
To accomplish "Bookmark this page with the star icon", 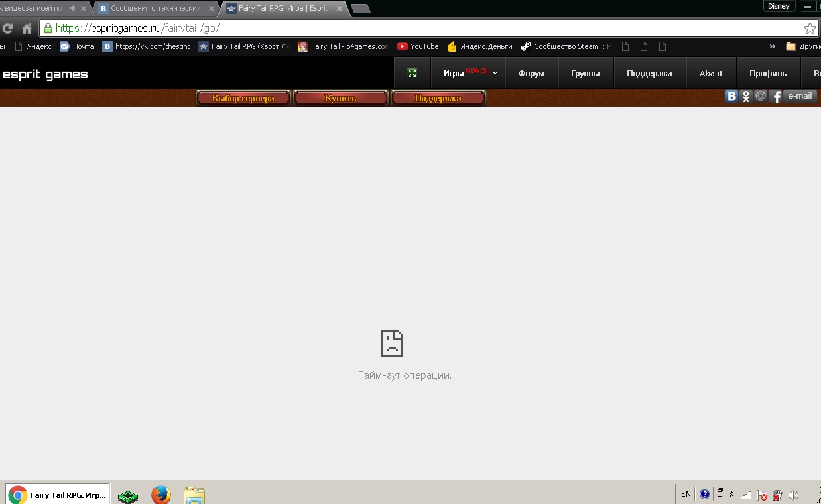I will click(x=810, y=29).
